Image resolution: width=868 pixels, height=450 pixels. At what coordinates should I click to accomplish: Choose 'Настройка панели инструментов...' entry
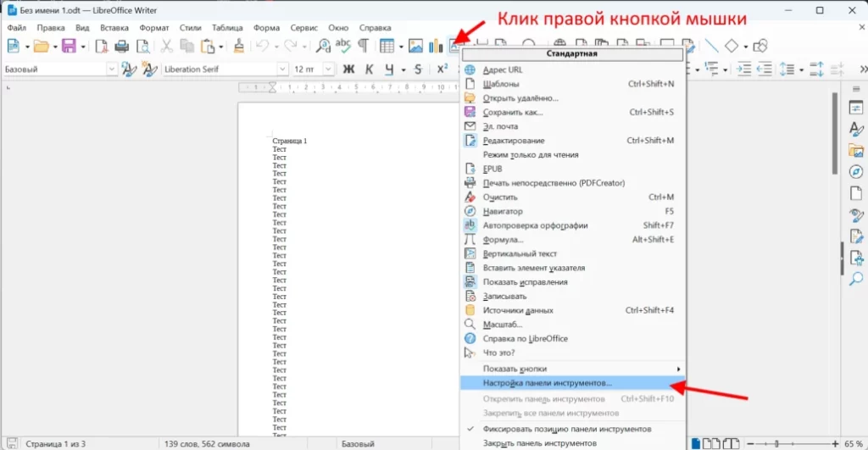tap(573, 383)
